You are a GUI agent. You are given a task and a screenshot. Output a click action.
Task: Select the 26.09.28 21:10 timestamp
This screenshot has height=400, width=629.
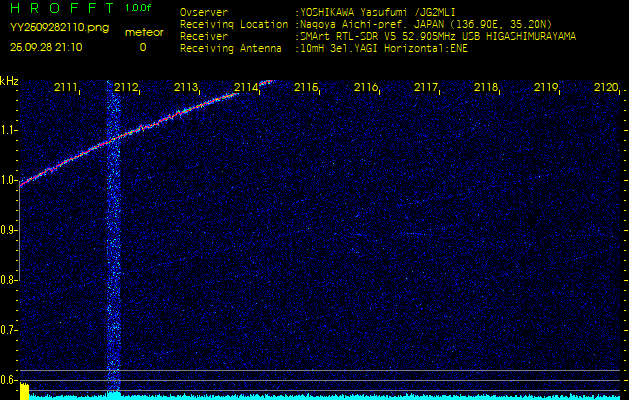[x=47, y=47]
